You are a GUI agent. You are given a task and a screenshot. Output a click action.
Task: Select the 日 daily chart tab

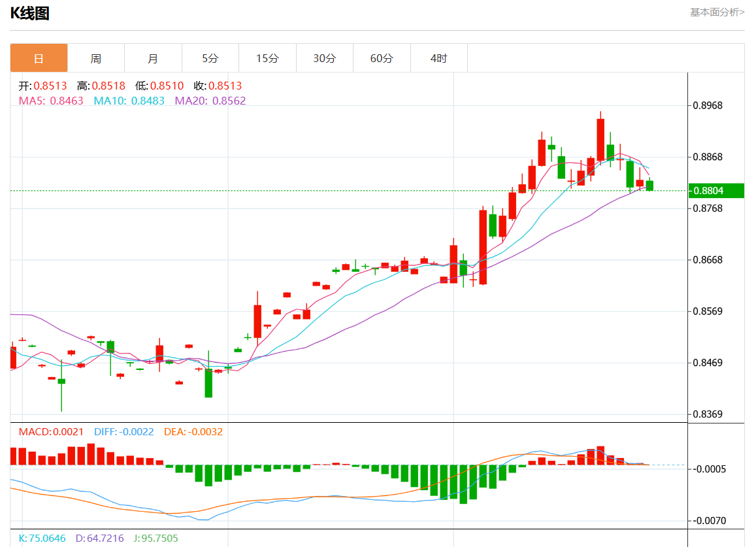coord(39,58)
